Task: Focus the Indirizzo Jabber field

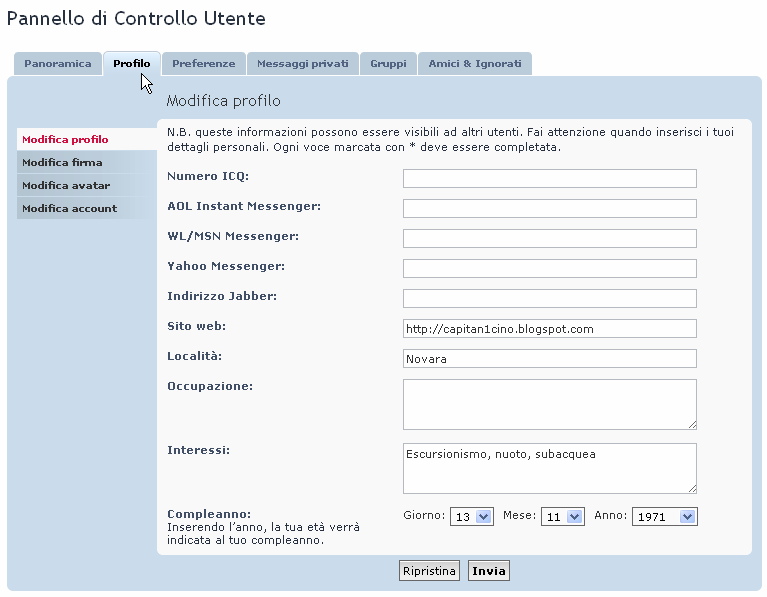Action: click(x=549, y=299)
